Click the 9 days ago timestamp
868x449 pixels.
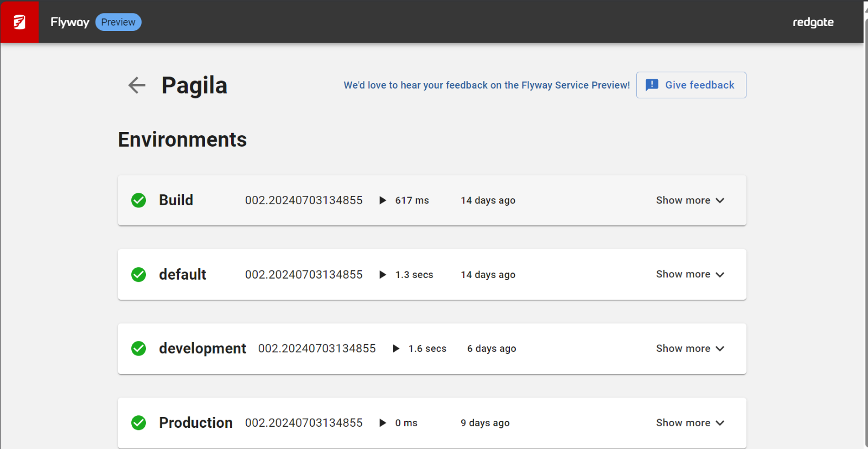(x=485, y=423)
